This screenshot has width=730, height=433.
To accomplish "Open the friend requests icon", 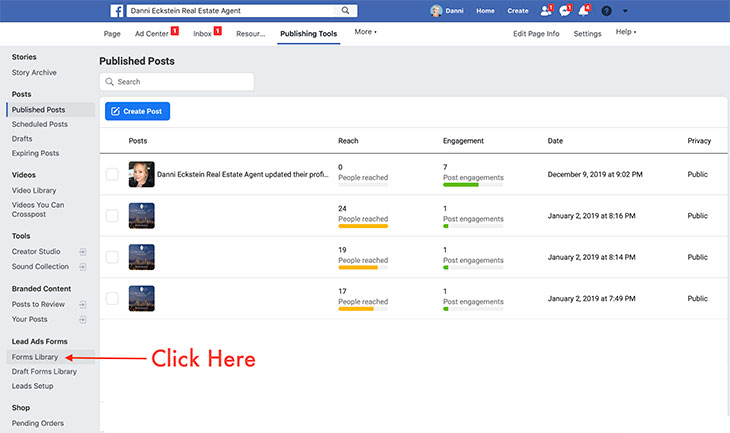I will 545,11.
